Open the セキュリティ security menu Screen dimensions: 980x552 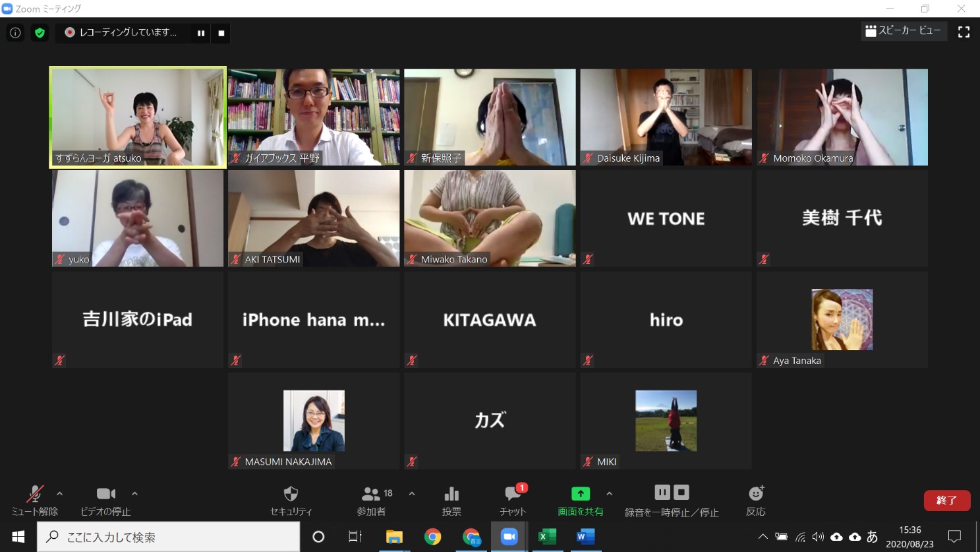(x=291, y=501)
